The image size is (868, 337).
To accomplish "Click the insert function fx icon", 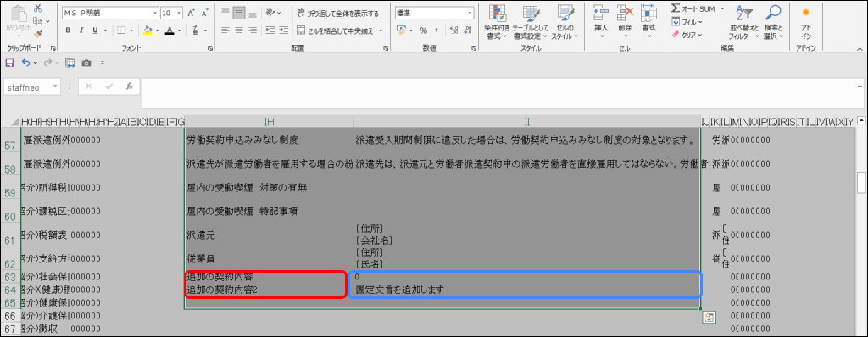I will pyautogui.click(x=129, y=86).
